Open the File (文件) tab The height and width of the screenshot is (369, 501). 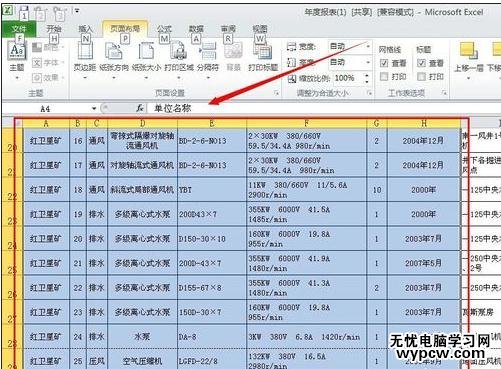pos(19,29)
